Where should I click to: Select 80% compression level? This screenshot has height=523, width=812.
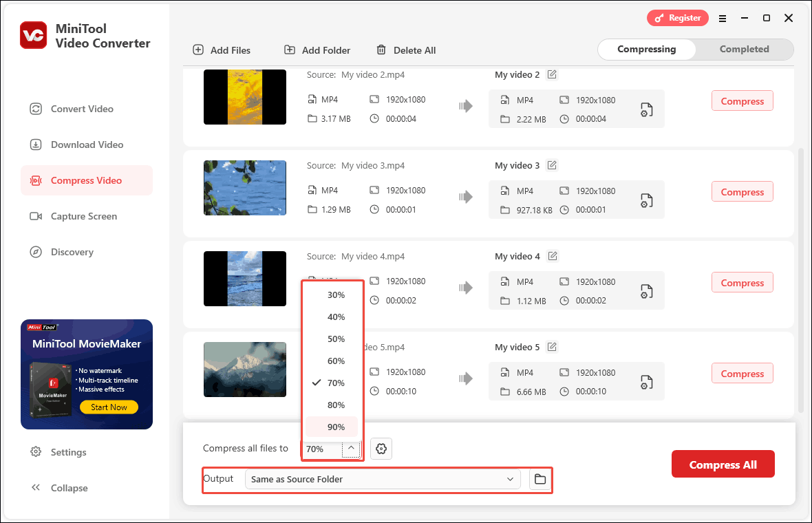coord(332,405)
